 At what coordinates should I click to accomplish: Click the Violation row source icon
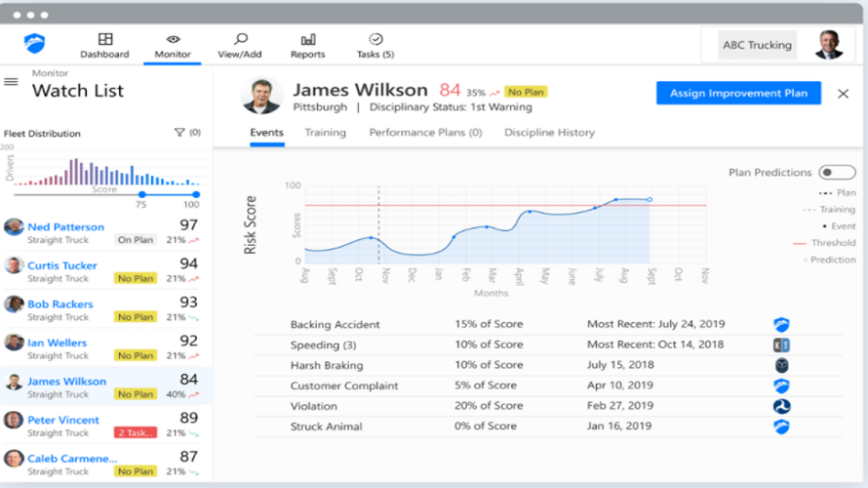(x=781, y=406)
